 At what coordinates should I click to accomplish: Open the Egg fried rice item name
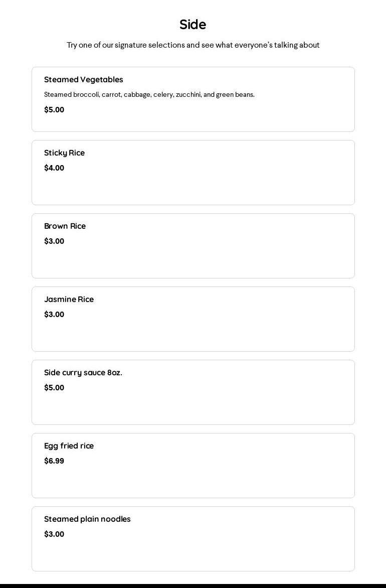coord(69,446)
